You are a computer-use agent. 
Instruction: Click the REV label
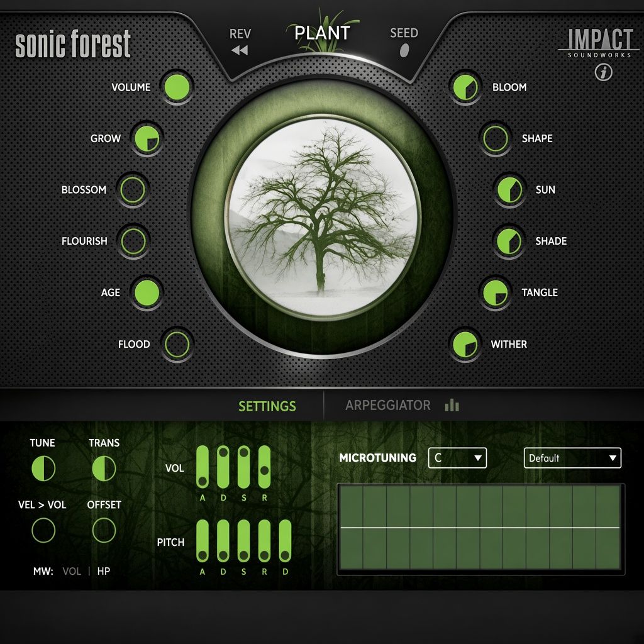click(240, 34)
